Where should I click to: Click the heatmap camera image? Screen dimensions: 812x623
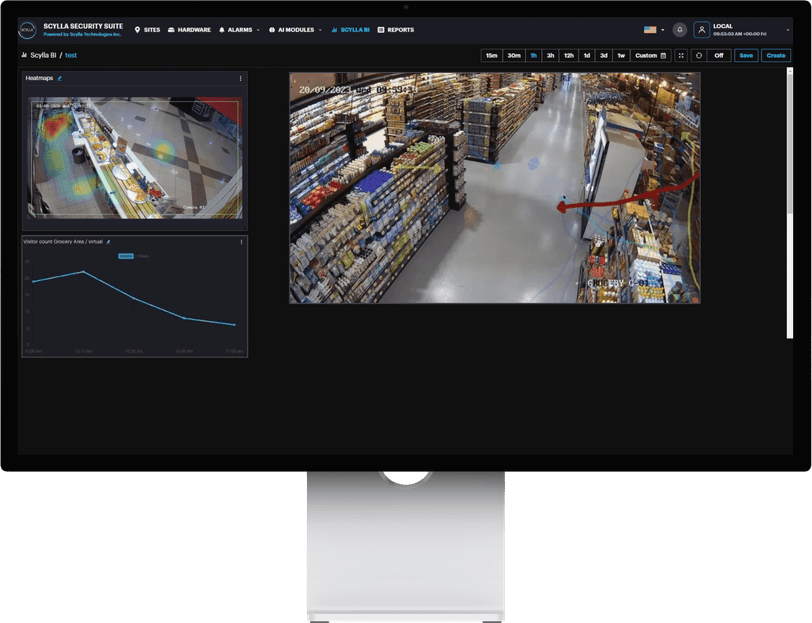[x=135, y=158]
